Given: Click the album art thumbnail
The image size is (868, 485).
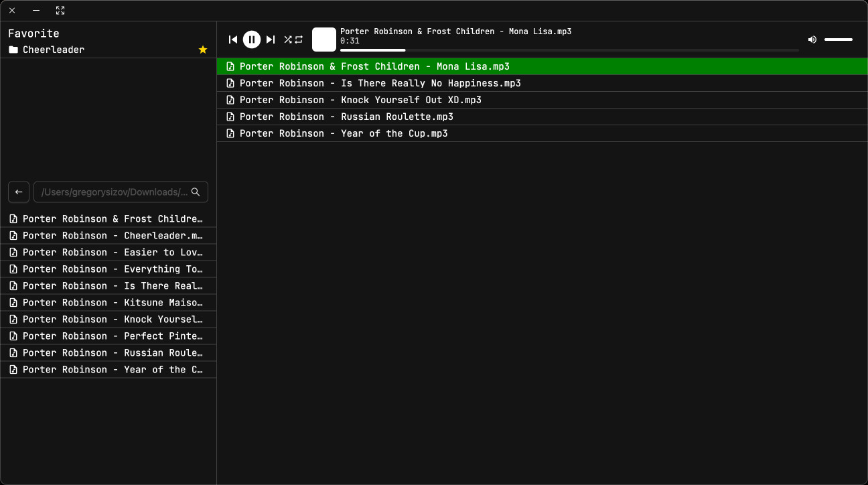Looking at the screenshot, I should tap(324, 40).
